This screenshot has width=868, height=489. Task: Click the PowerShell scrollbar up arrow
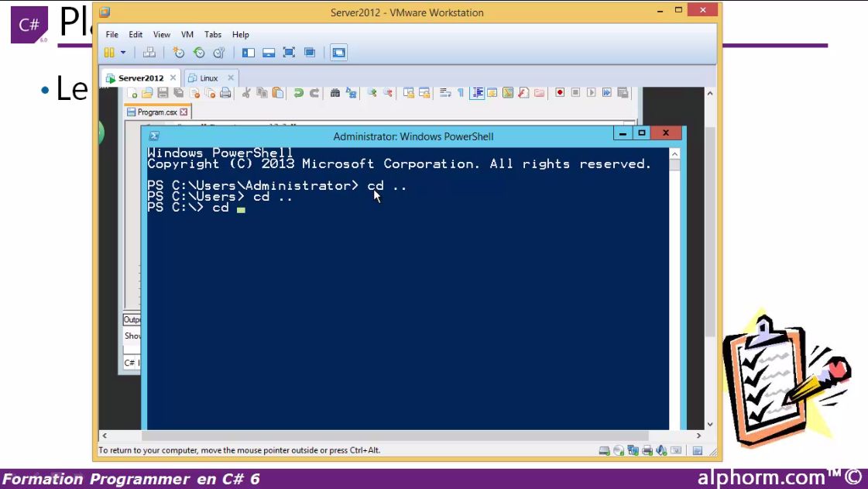(x=674, y=154)
